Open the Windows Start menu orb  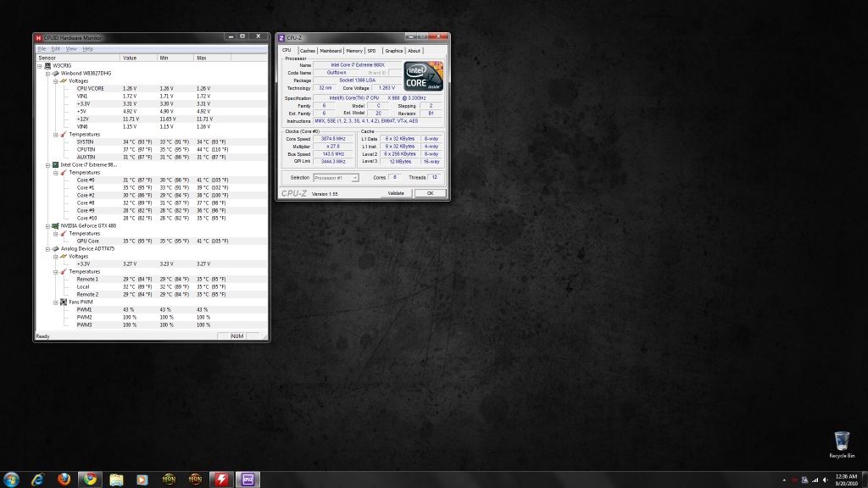coord(11,480)
